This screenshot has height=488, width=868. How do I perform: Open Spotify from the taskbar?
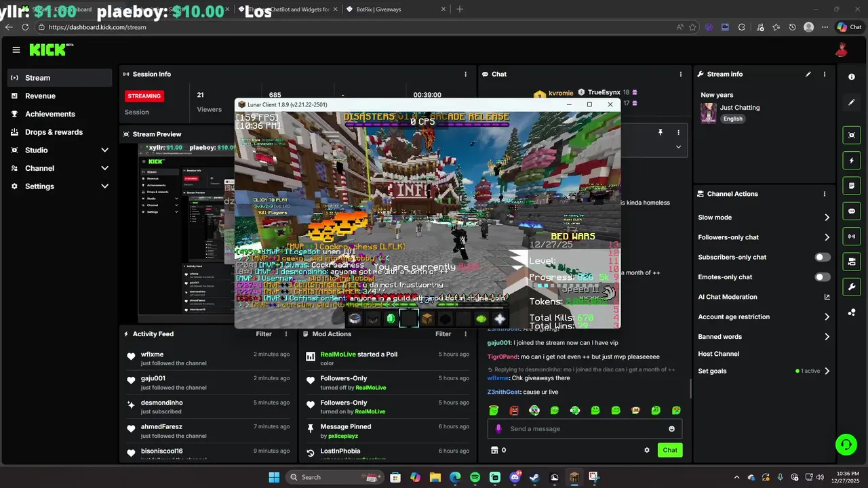tap(475, 477)
